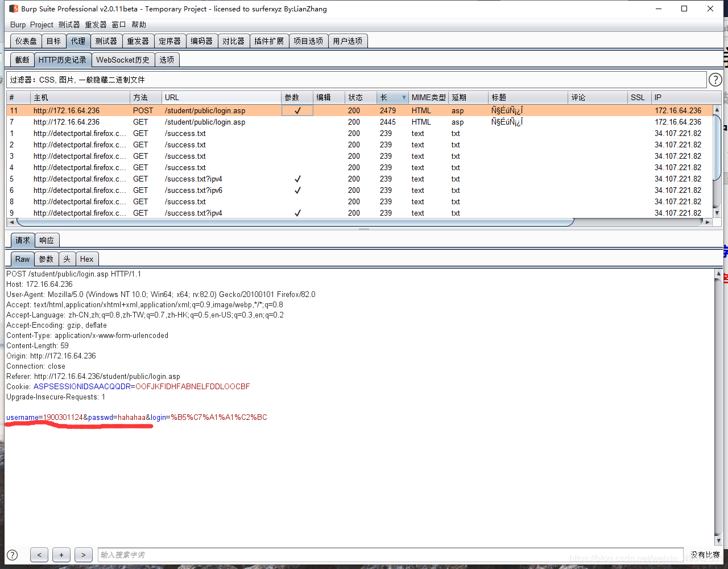
Task: Switch to the 目标 tab
Action: (x=53, y=41)
